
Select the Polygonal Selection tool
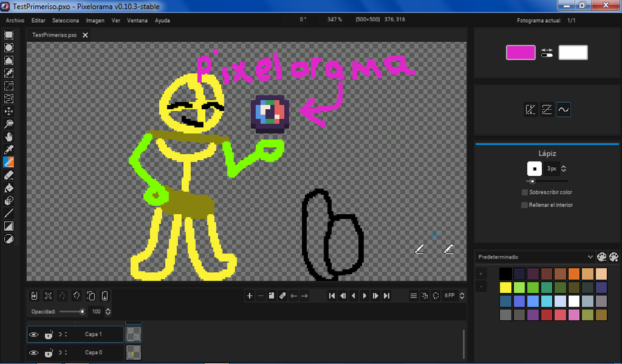tap(9, 60)
